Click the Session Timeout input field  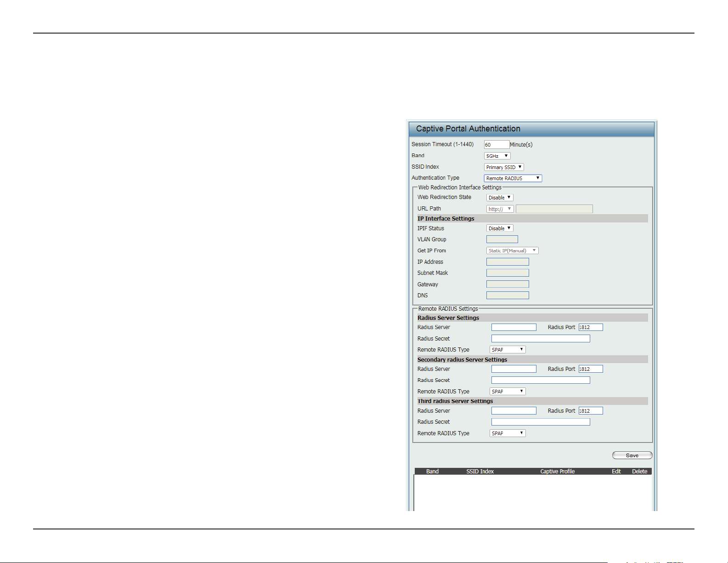click(497, 145)
